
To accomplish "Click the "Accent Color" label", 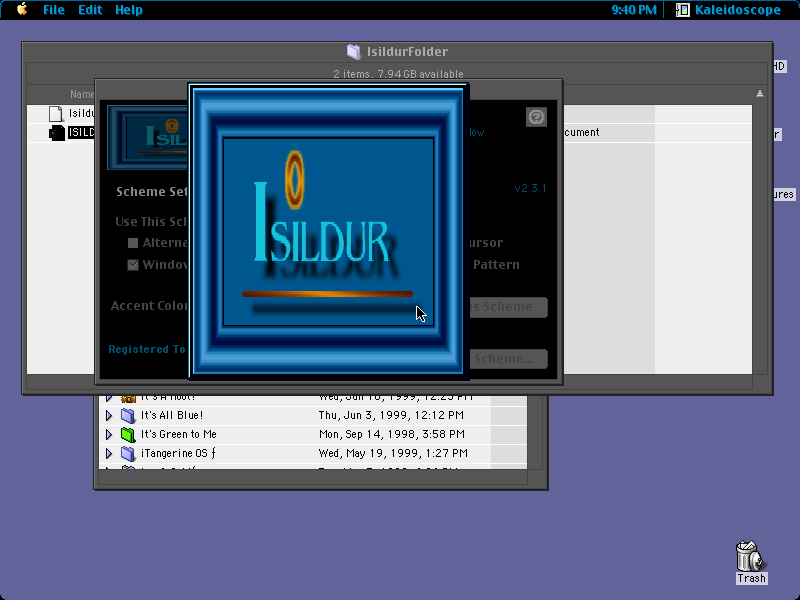I will [149, 306].
